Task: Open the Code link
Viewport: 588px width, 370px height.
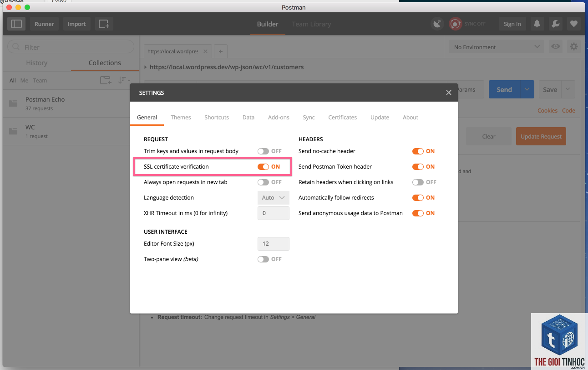Action: click(568, 110)
